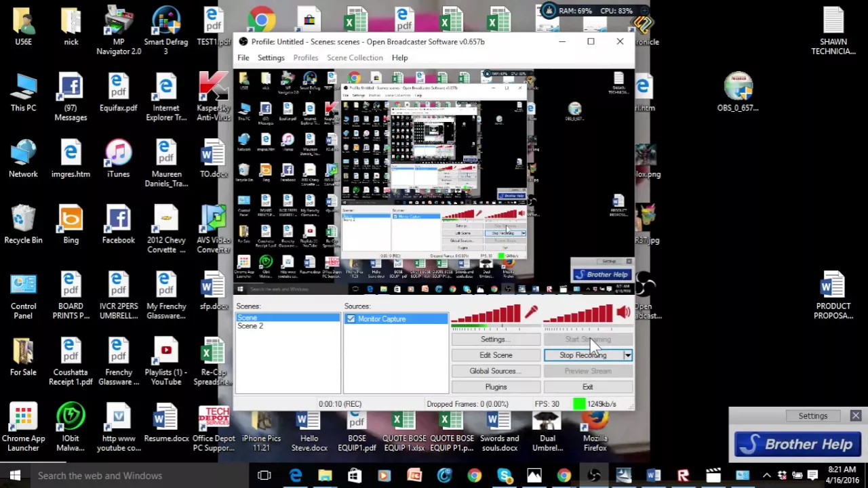Mute desktop audio speaker icon in OBS
This screenshot has height=488, width=868.
623,312
